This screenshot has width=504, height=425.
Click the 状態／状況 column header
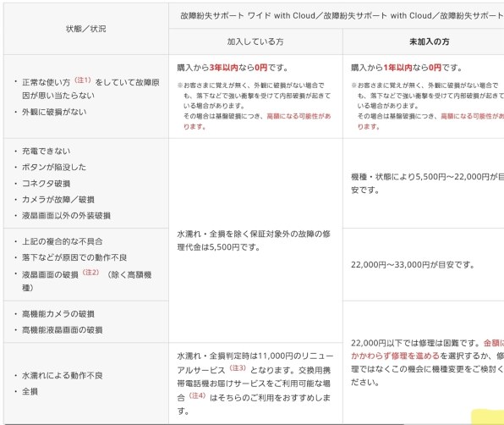tap(85, 29)
